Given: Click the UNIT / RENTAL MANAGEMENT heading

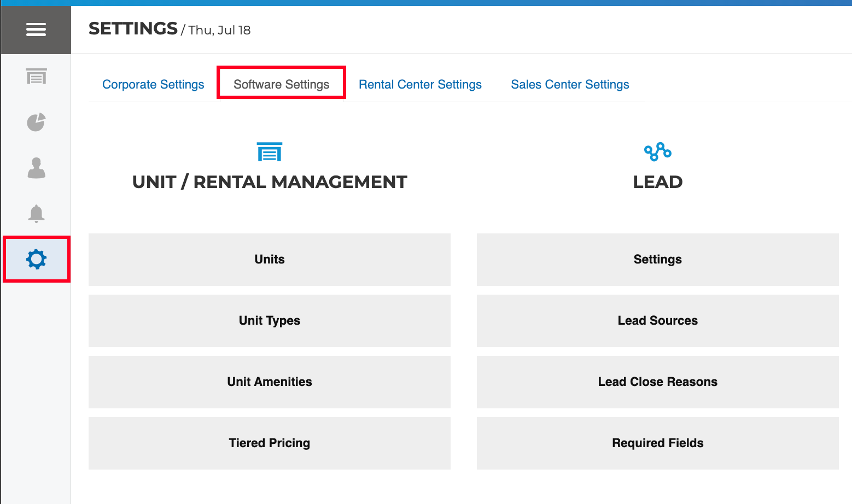Looking at the screenshot, I should pyautogui.click(x=270, y=182).
